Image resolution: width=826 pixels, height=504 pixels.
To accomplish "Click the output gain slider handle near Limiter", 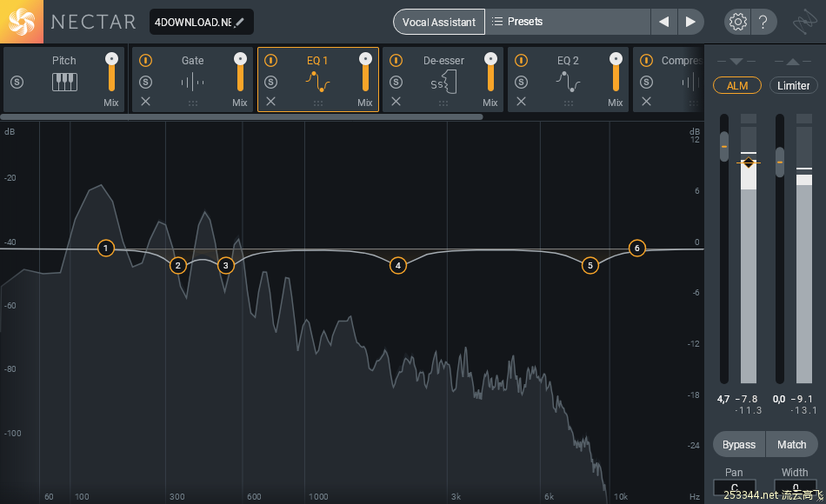I will click(x=780, y=162).
